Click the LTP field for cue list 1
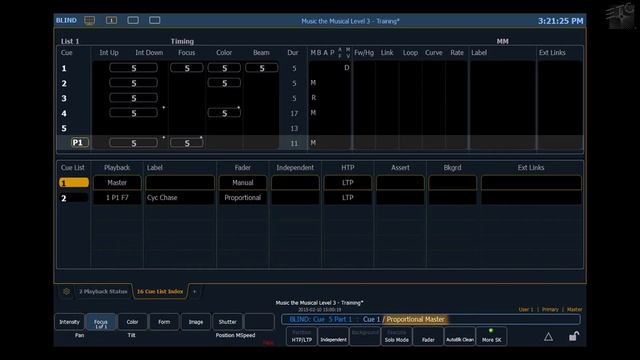 coord(347,183)
